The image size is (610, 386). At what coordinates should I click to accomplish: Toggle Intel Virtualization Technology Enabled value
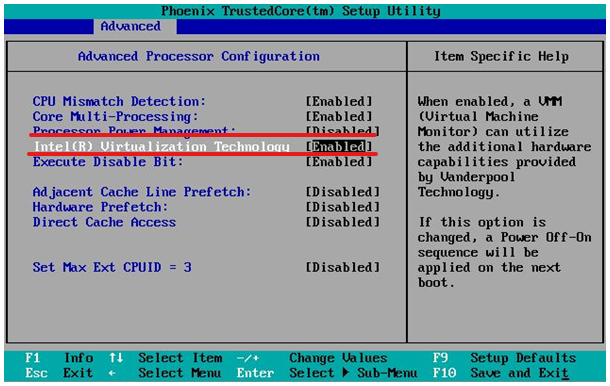tap(339, 147)
